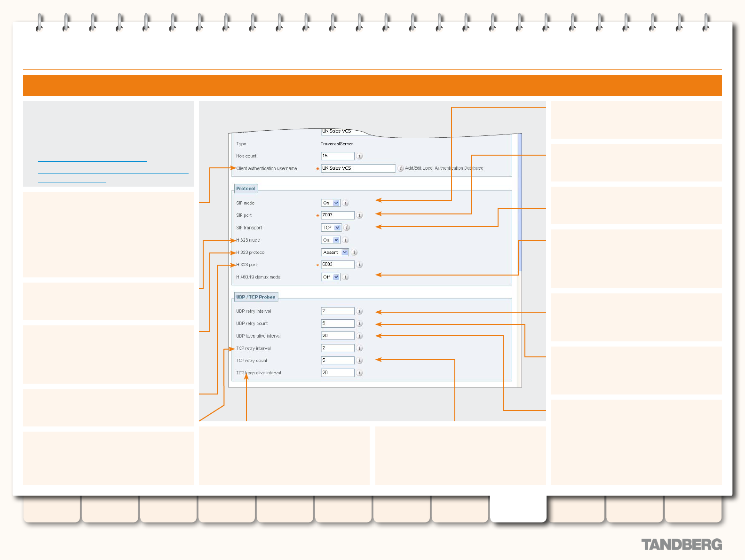Image resolution: width=745 pixels, height=560 pixels.
Task: Open the SIP mode dropdown
Action: point(331,203)
